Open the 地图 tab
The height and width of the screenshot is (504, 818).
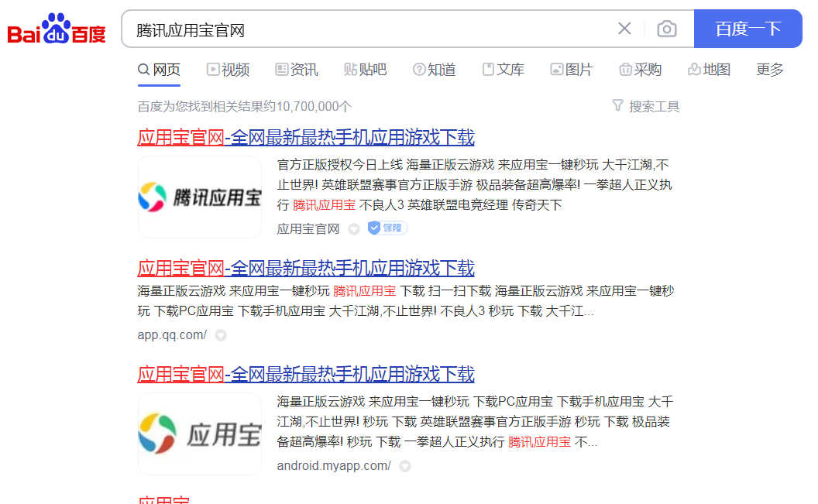coord(709,70)
